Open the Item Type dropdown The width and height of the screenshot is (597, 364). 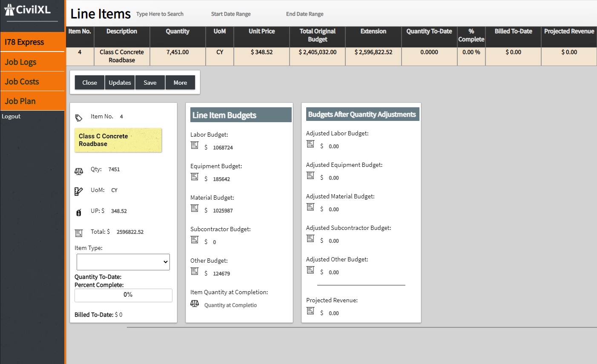tap(123, 262)
